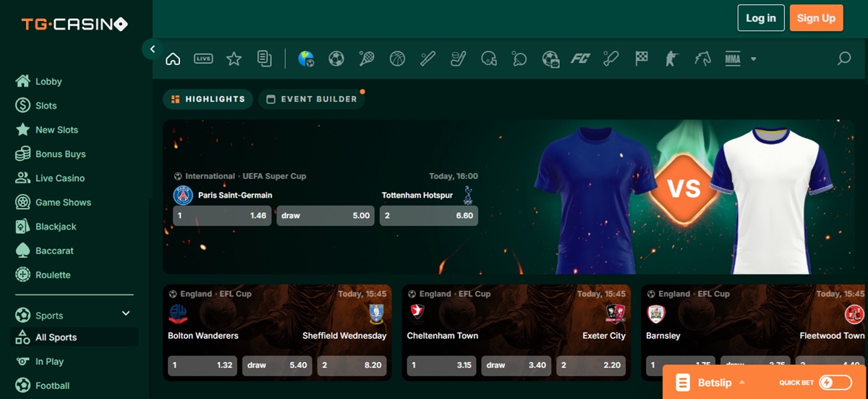The height and width of the screenshot is (399, 868).
Task: Open the LIVE events icon
Action: 203,59
